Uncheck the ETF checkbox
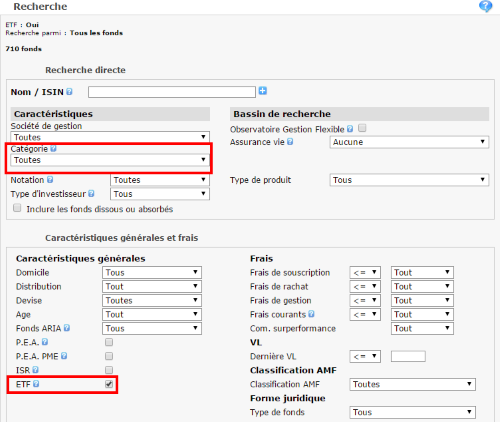500x422 pixels. click(109, 384)
